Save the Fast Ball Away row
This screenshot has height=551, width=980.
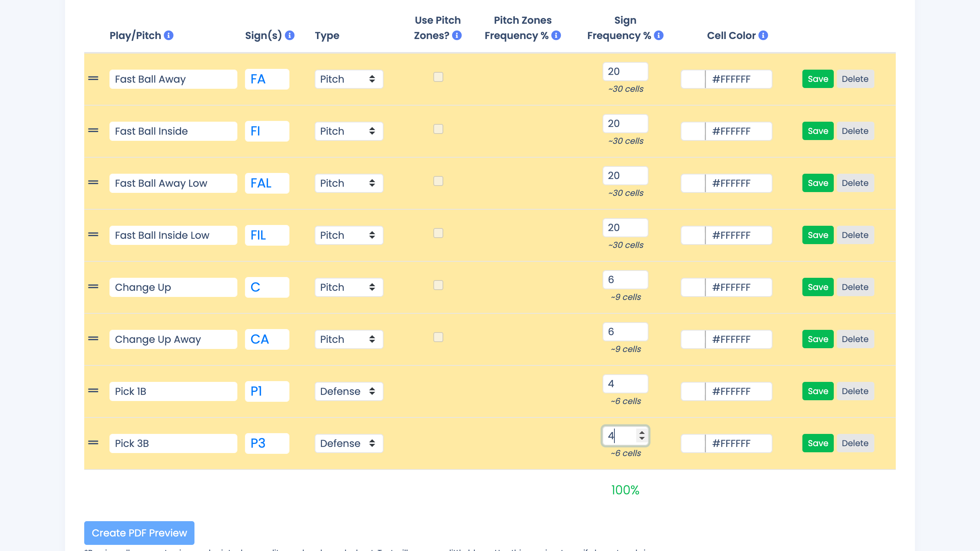(818, 79)
